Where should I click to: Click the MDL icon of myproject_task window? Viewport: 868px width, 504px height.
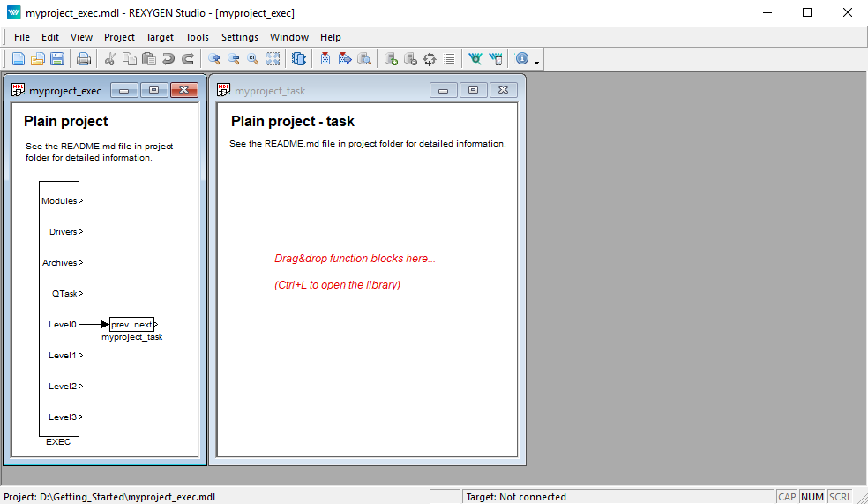[x=224, y=90]
